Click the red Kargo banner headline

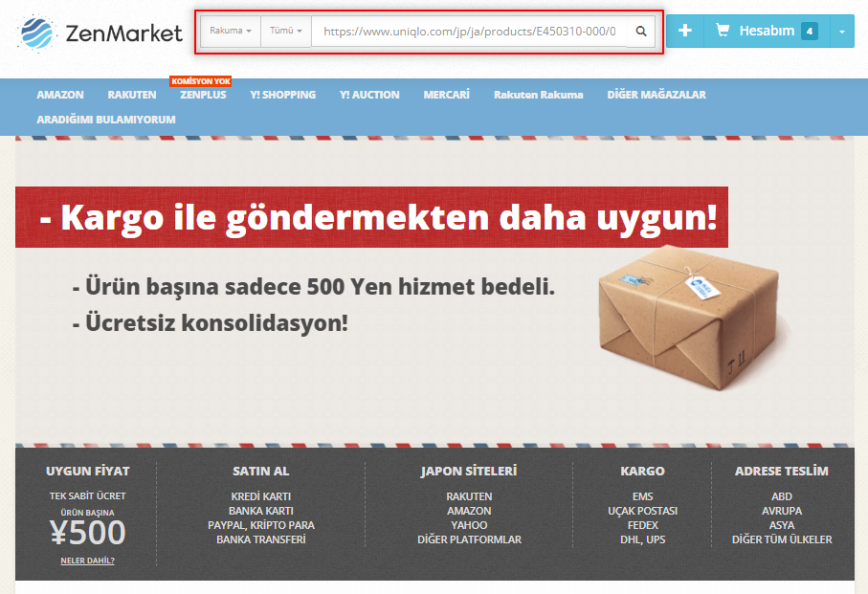(371, 217)
